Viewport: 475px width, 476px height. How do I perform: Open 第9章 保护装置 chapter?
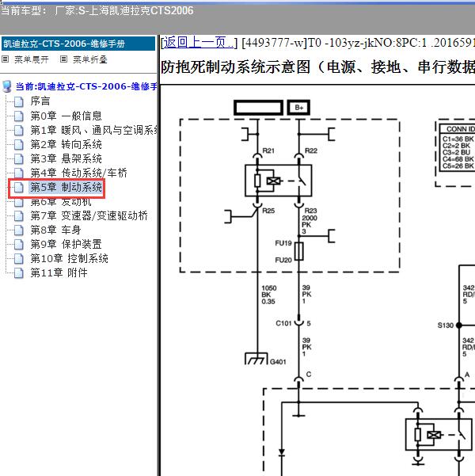click(66, 245)
